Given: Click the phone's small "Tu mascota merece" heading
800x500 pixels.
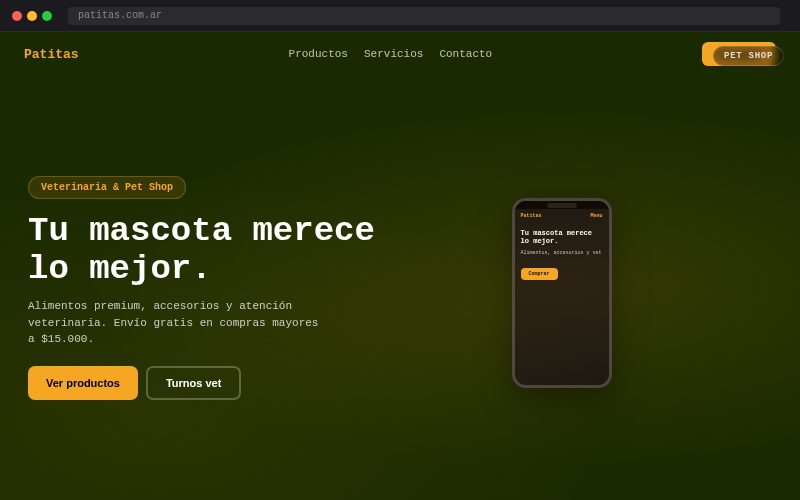Looking at the screenshot, I should (x=556, y=237).
